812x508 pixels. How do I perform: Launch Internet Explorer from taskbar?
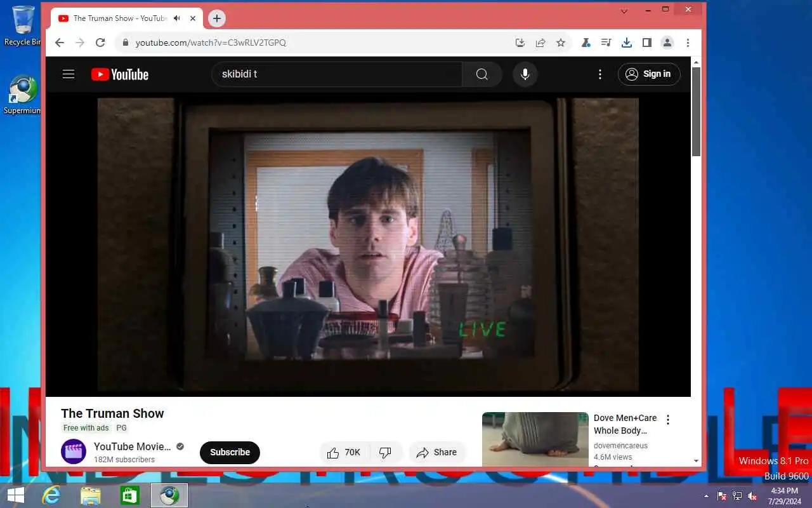click(51, 495)
